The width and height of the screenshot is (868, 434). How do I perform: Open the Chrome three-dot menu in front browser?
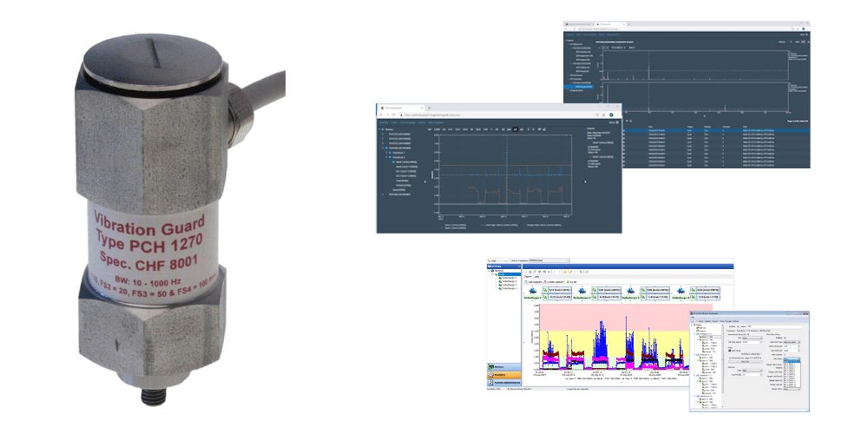[617, 114]
